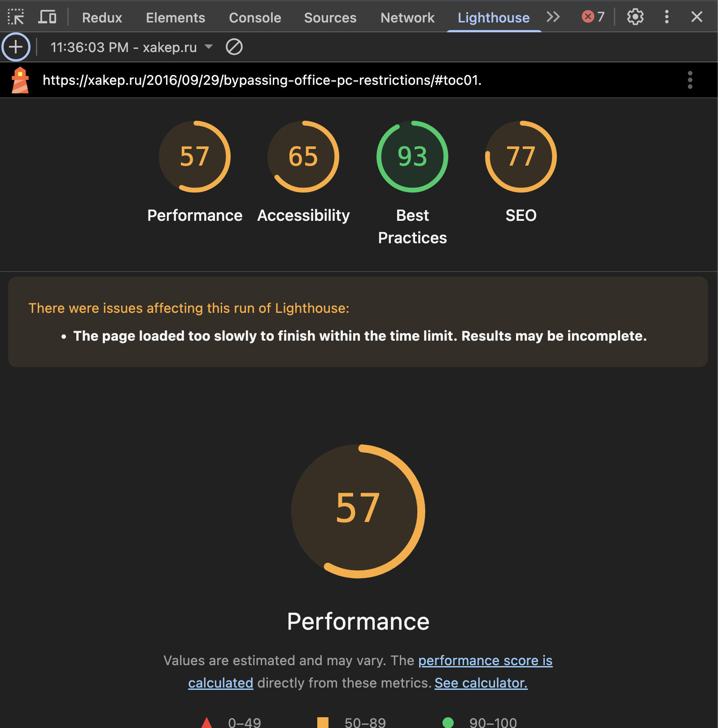Open the 'performance score is calculated' link
The width and height of the screenshot is (718, 728).
coord(485,660)
